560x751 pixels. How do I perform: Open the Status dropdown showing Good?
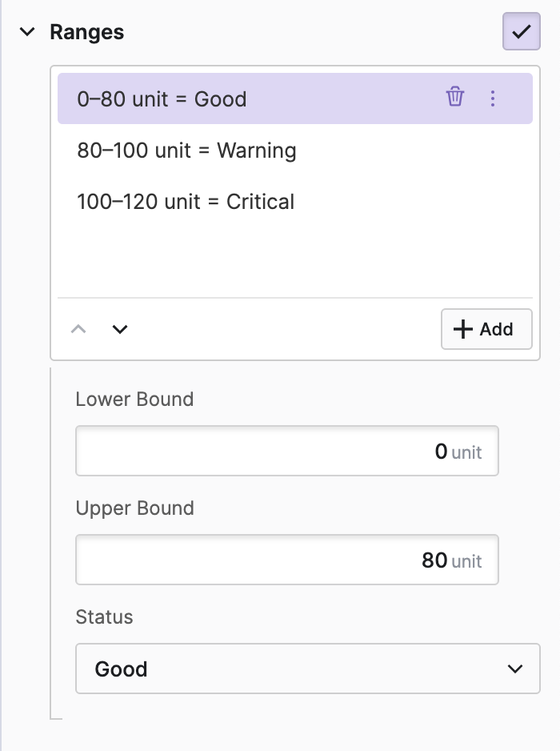(x=307, y=669)
